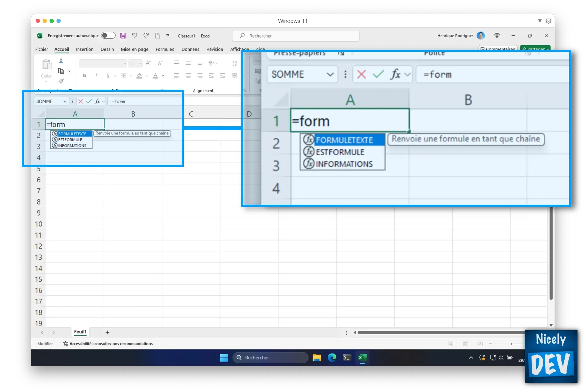
Task: Switch to the Données ribbon tab
Action: [x=190, y=49]
